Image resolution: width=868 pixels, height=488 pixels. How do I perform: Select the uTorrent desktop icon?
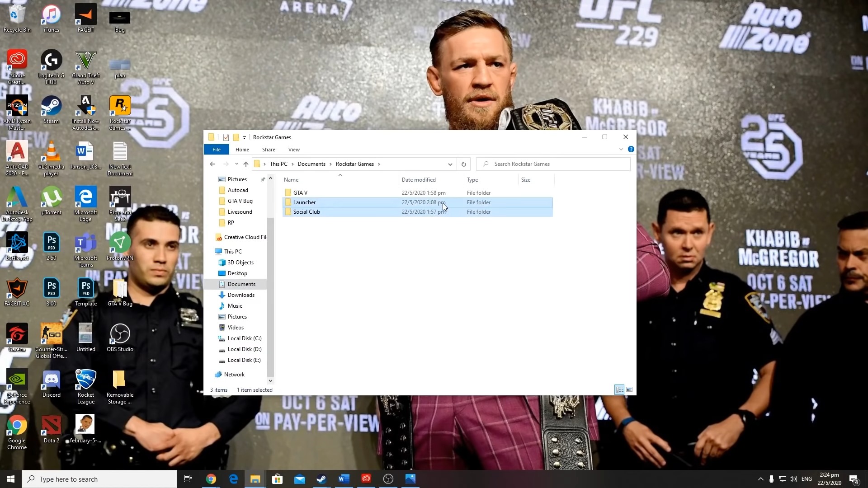pos(51,201)
